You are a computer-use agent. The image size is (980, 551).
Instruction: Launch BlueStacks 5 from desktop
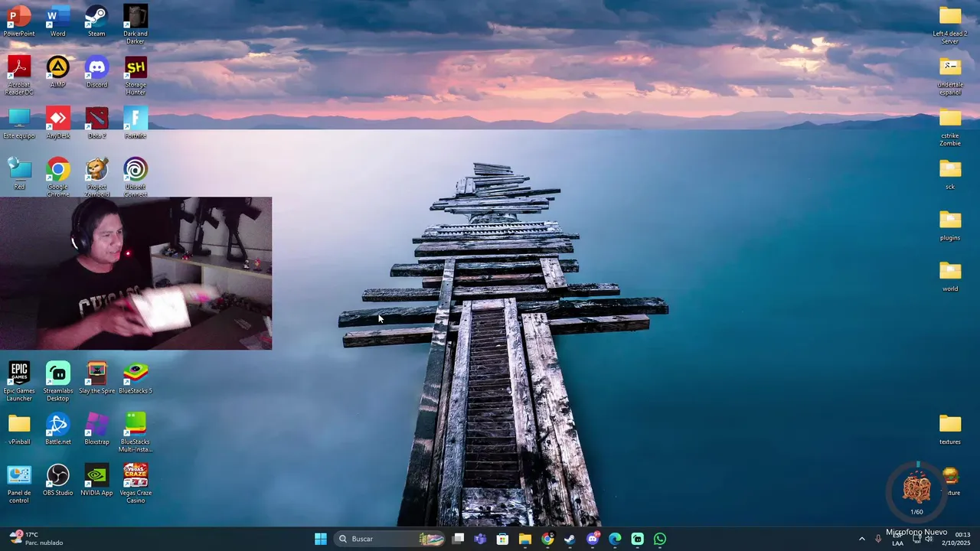click(x=136, y=378)
